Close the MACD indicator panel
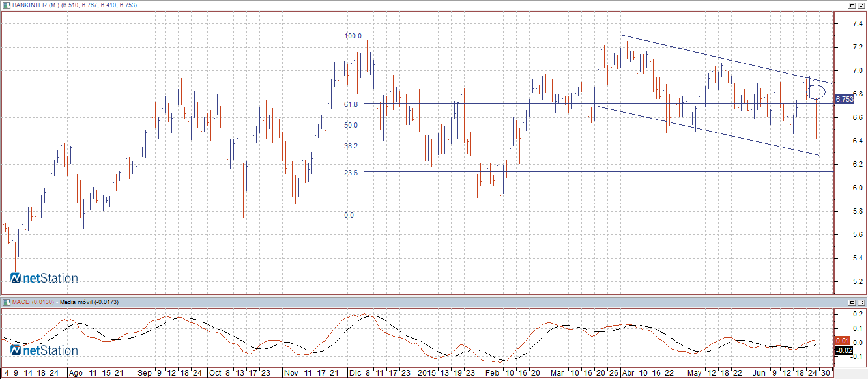This screenshot has height=379, width=868. [x=861, y=303]
